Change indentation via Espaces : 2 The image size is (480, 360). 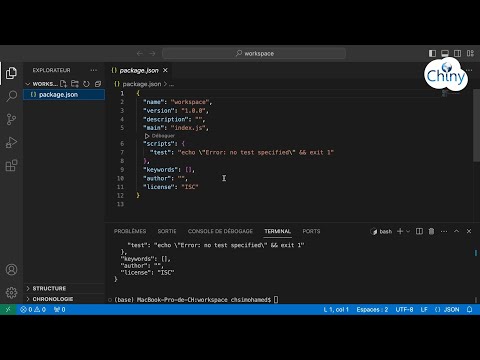click(372, 309)
